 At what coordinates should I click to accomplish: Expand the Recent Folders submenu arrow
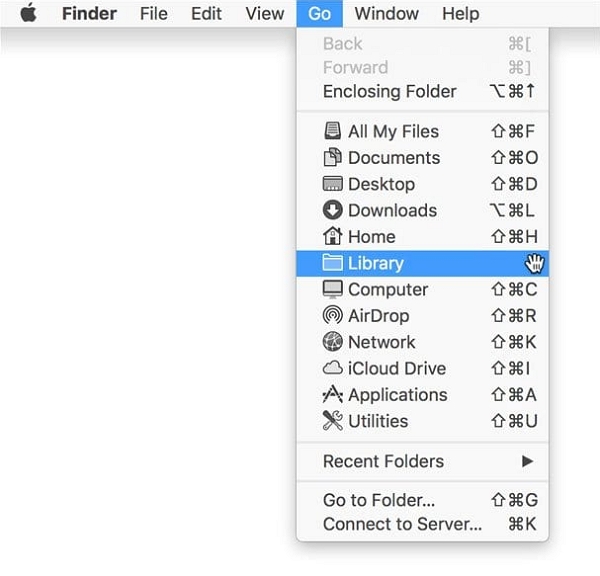coord(527,461)
